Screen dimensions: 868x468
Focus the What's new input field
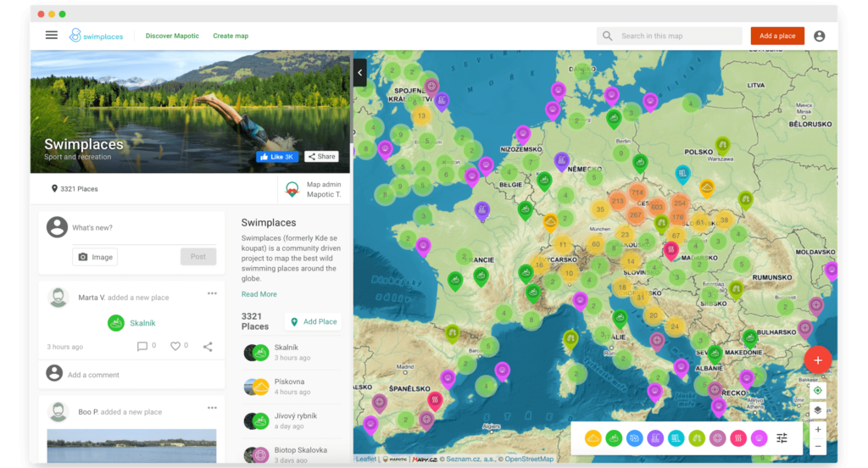[x=144, y=227]
